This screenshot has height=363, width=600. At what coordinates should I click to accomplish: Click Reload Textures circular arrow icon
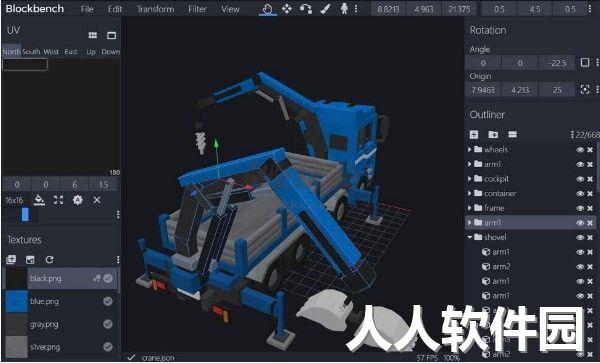[x=49, y=260]
